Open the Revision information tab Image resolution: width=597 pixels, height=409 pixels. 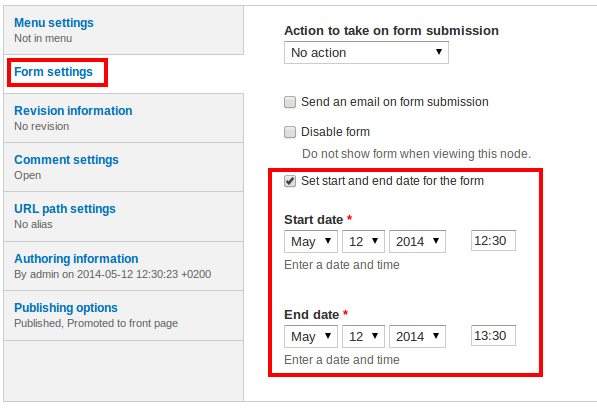pyautogui.click(x=73, y=110)
